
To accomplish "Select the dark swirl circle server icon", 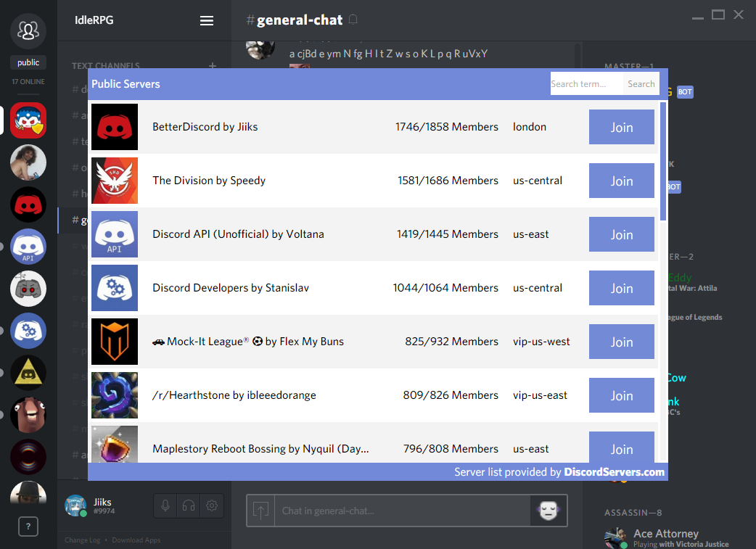I will [28, 457].
